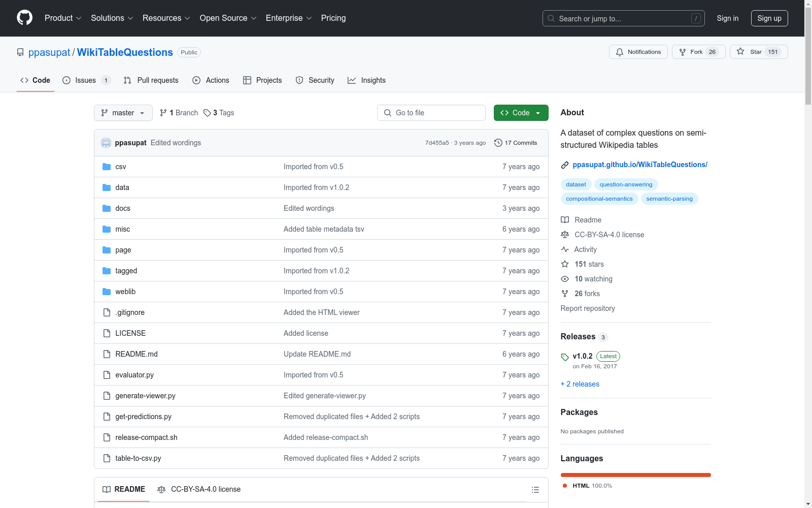Click the scale icon beside CC-BY-SA-4.0 license
812x508 pixels.
pyautogui.click(x=565, y=235)
